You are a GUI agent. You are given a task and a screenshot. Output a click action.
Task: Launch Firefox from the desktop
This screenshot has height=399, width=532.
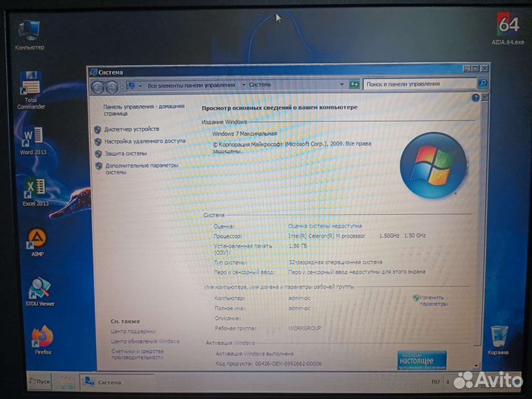point(43,341)
